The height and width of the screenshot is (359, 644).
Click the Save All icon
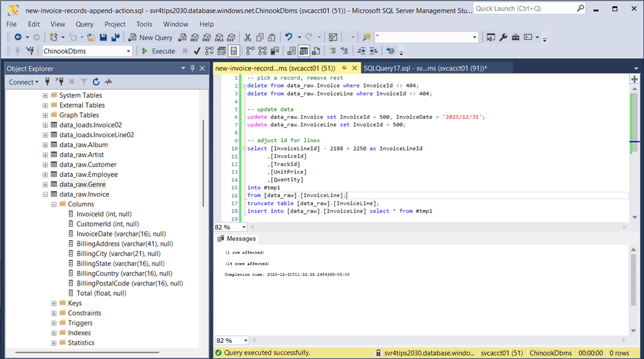point(115,37)
